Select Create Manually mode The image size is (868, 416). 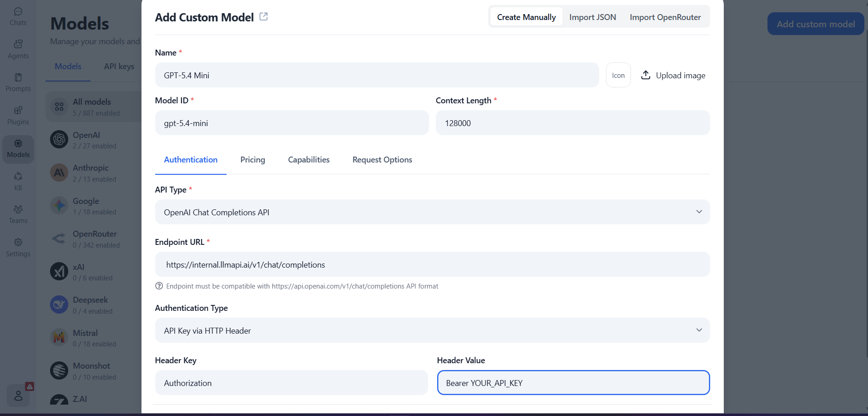coord(526,17)
